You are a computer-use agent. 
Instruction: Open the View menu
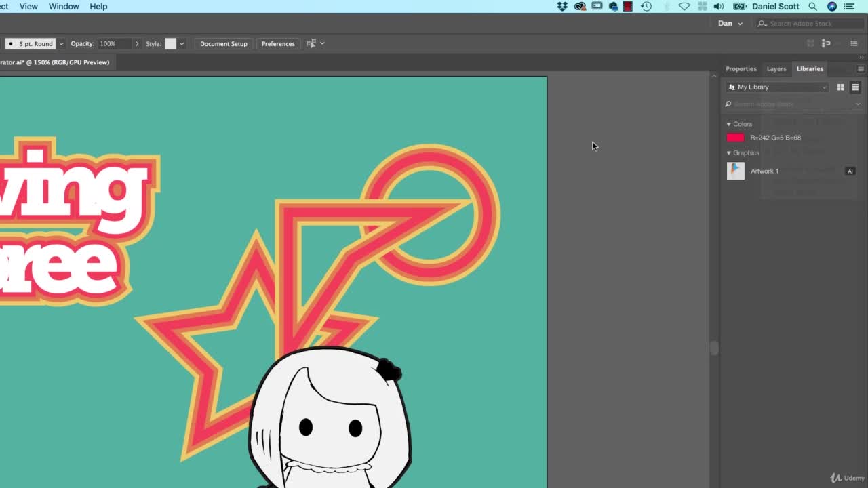point(28,6)
